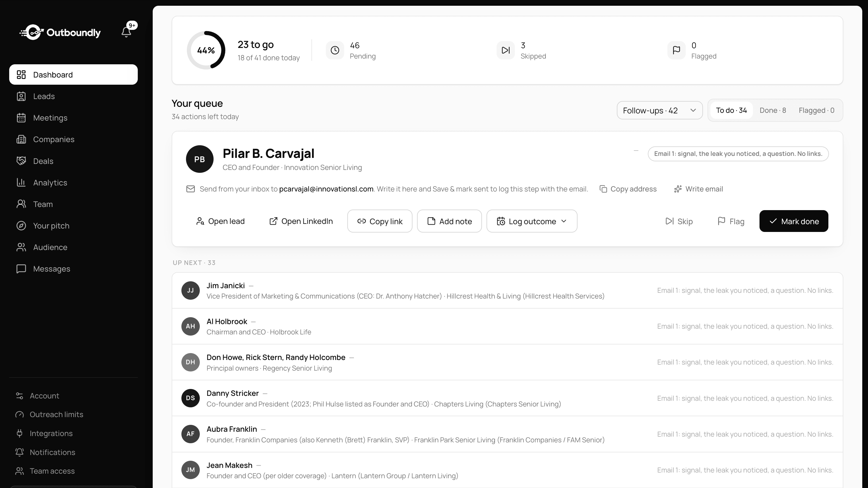Click the Flagged stat flag icon
Viewport: 868px width, 488px height.
[676, 50]
